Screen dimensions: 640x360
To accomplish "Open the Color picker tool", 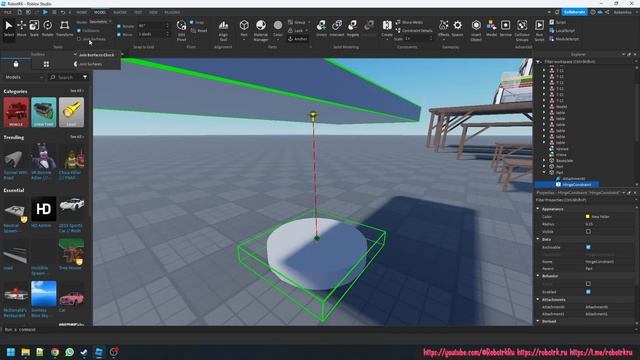I will tap(278, 29).
